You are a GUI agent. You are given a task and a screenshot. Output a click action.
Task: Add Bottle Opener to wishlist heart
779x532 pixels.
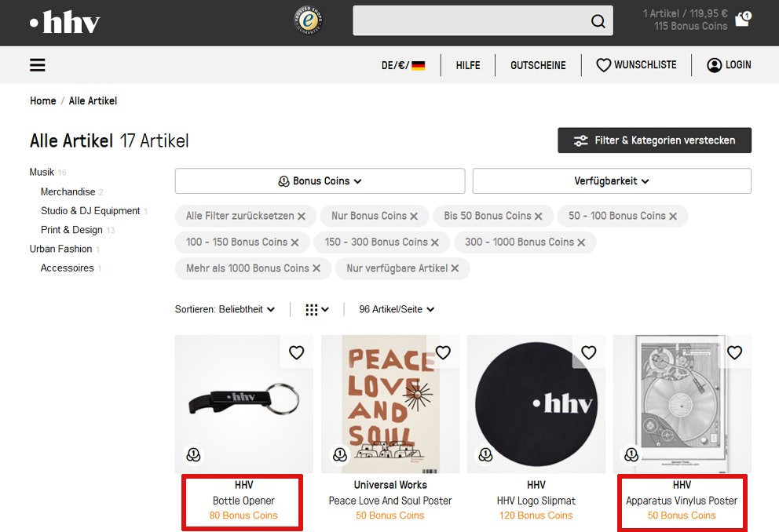coord(296,353)
